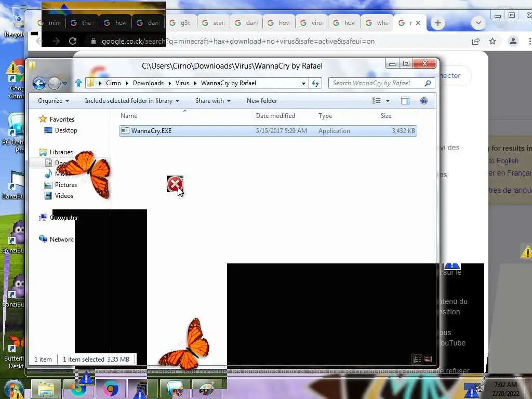
Task: Open the Share with menu
Action: (212, 101)
